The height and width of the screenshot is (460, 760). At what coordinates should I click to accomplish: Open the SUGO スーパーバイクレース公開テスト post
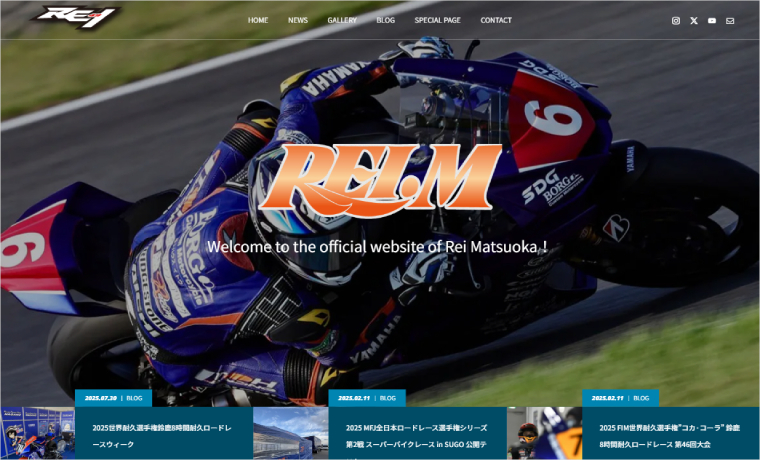(x=416, y=435)
